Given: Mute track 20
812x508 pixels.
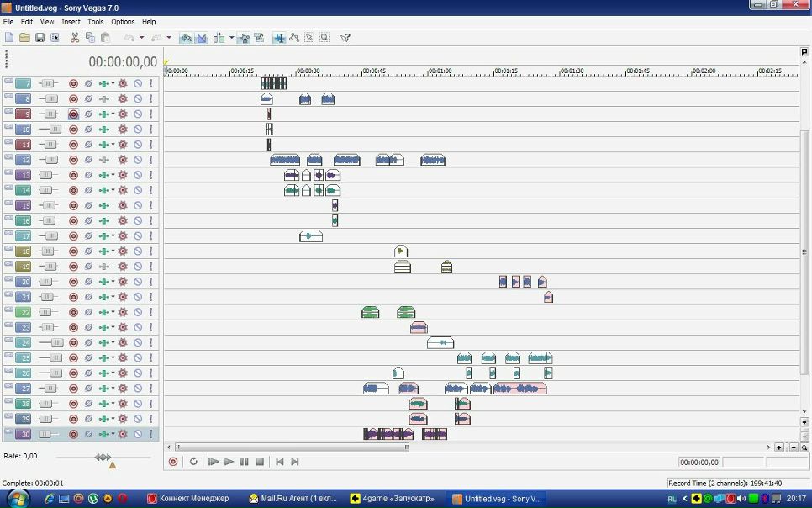Looking at the screenshot, I should click(x=138, y=282).
